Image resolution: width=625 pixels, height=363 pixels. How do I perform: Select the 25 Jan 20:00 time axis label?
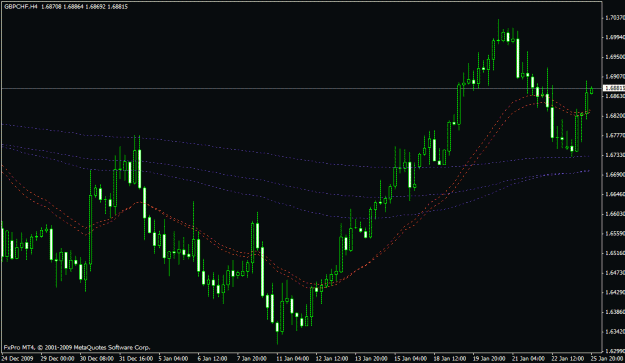[x=608, y=359]
